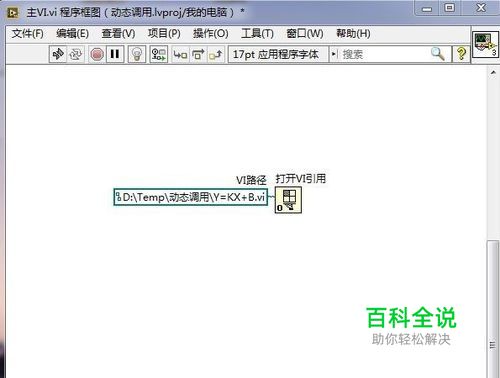
Task: Open the context help question mark
Action: tap(461, 54)
